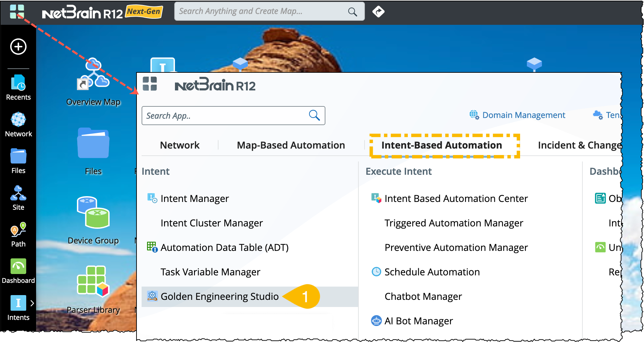Focus the Search App input field

(234, 116)
